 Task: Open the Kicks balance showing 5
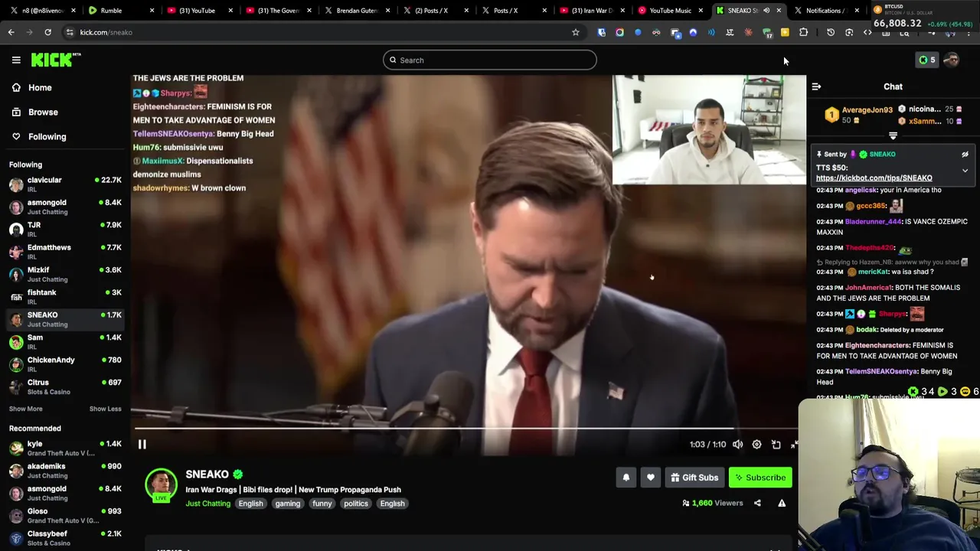tap(926, 60)
